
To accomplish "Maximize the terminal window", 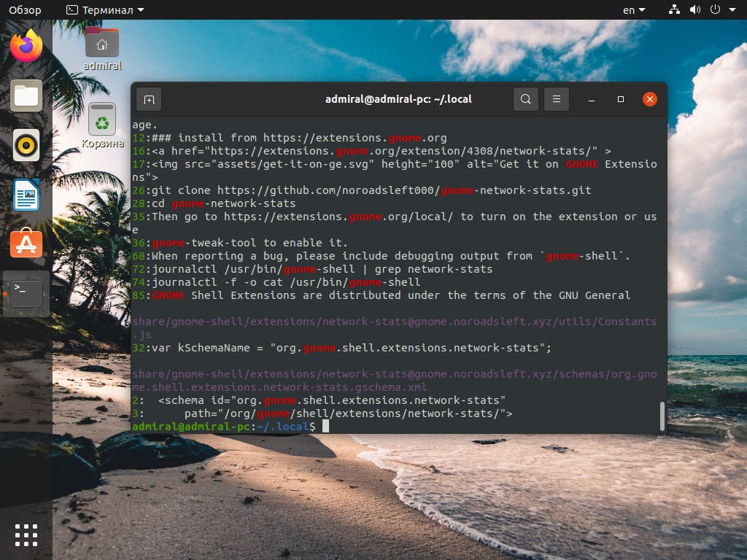I will [620, 99].
